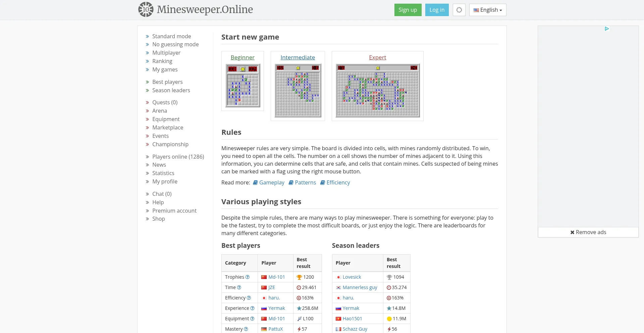Viewport: 644px width, 333px height.
Task: Click the Minesweeper.Online mine logo icon
Action: (x=146, y=9)
